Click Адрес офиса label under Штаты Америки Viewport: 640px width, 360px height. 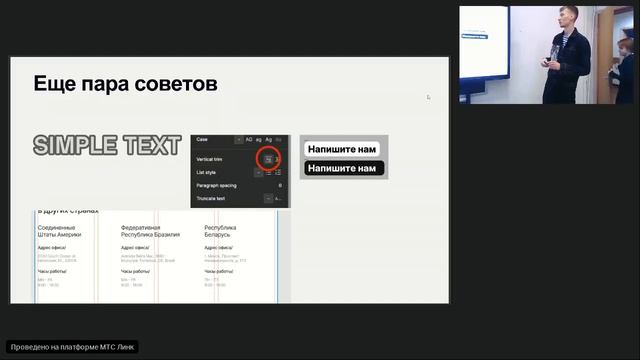pos(52,248)
